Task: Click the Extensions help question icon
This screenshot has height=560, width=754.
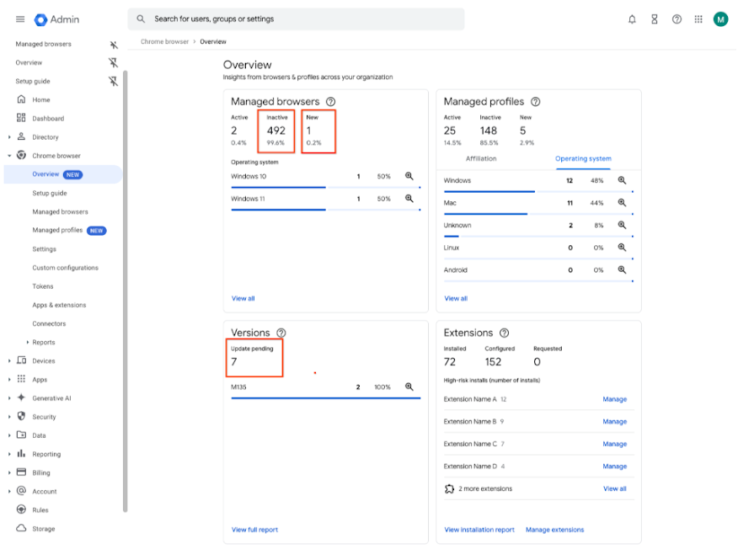Action: [x=504, y=333]
